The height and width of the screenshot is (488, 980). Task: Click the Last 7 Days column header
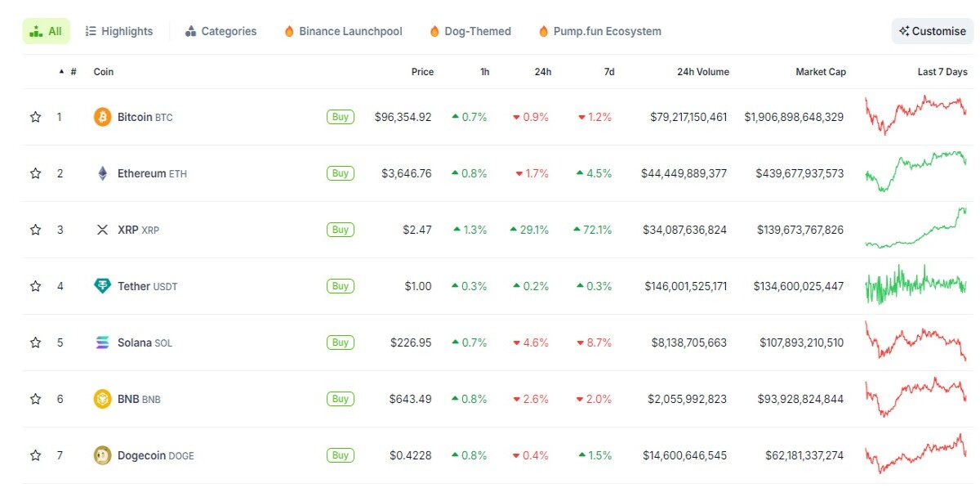point(942,72)
